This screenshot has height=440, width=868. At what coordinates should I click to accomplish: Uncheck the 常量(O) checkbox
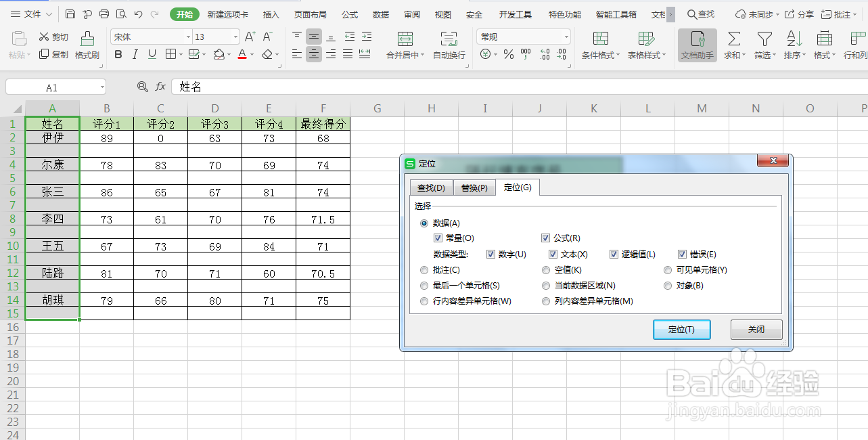point(438,238)
